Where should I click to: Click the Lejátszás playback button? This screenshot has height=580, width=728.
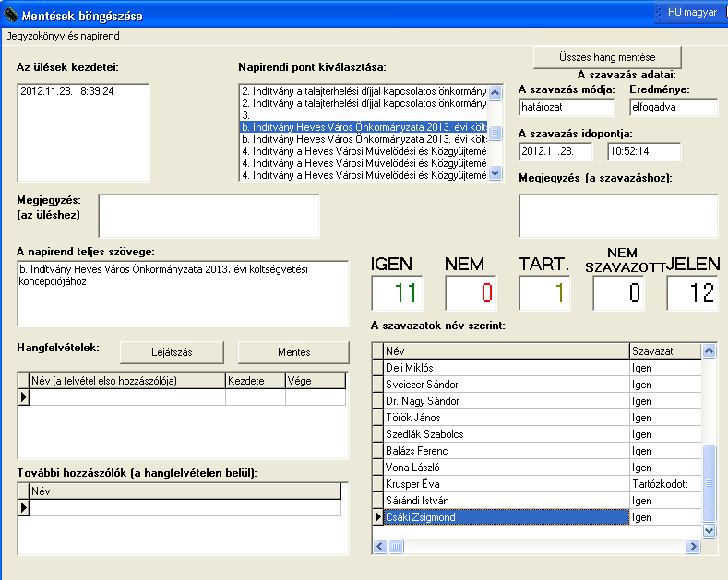[172, 352]
